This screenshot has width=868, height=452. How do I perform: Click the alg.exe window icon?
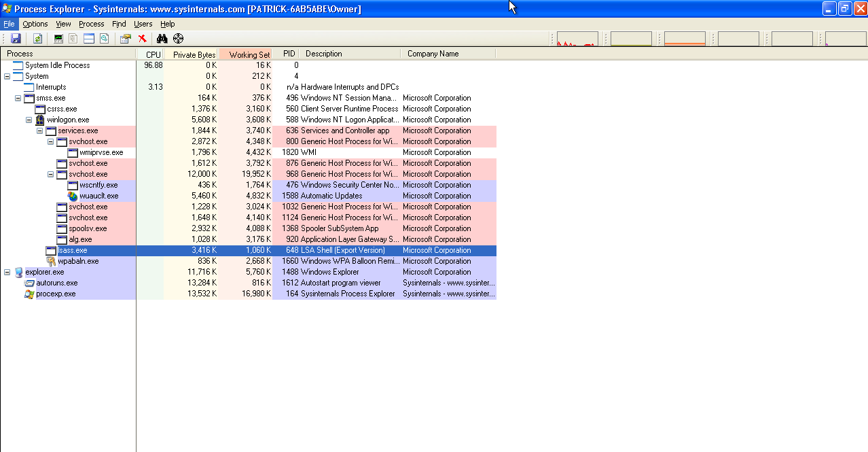tap(62, 239)
